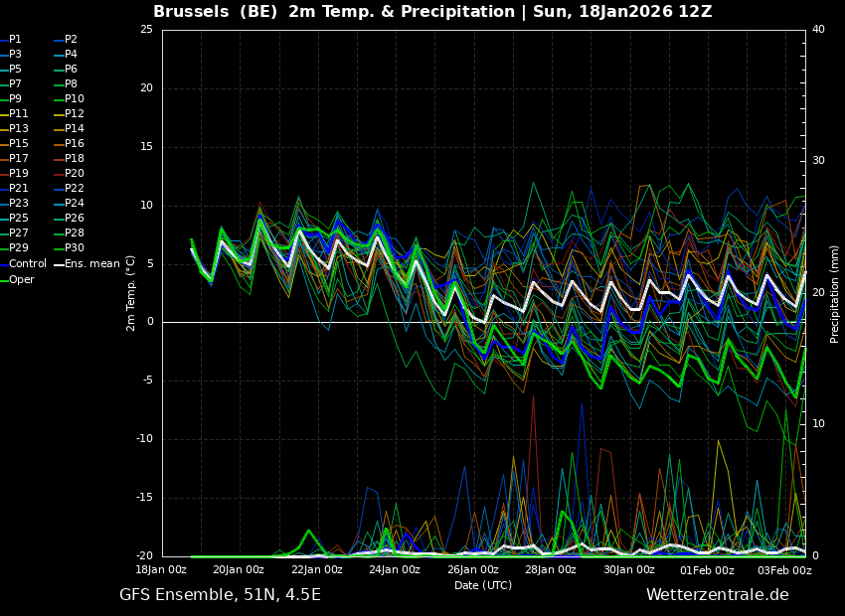This screenshot has height=616, width=845.
Task: Click the GFS Ensemble, 51N, 4.5E caption
Action: pyautogui.click(x=220, y=595)
